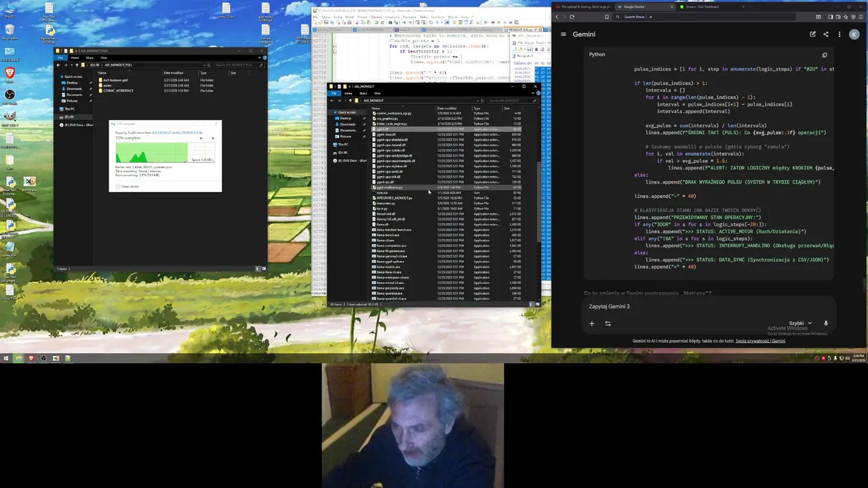Start a new Gemini chat
The image size is (868, 488).
tap(812, 34)
